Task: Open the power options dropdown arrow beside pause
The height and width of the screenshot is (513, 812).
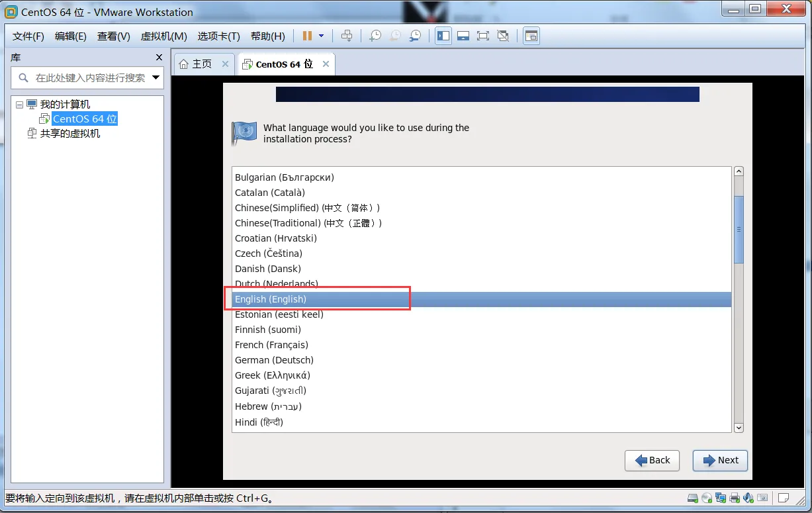Action: coord(322,36)
